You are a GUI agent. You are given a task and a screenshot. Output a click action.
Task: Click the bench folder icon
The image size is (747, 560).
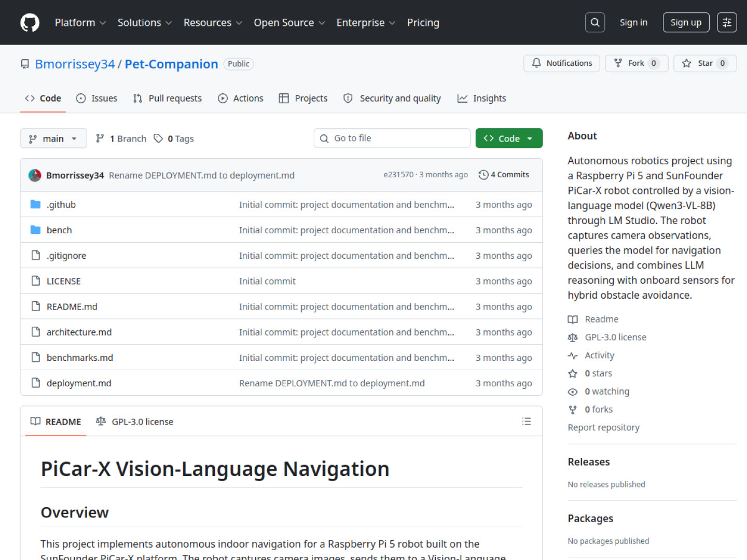(x=35, y=230)
